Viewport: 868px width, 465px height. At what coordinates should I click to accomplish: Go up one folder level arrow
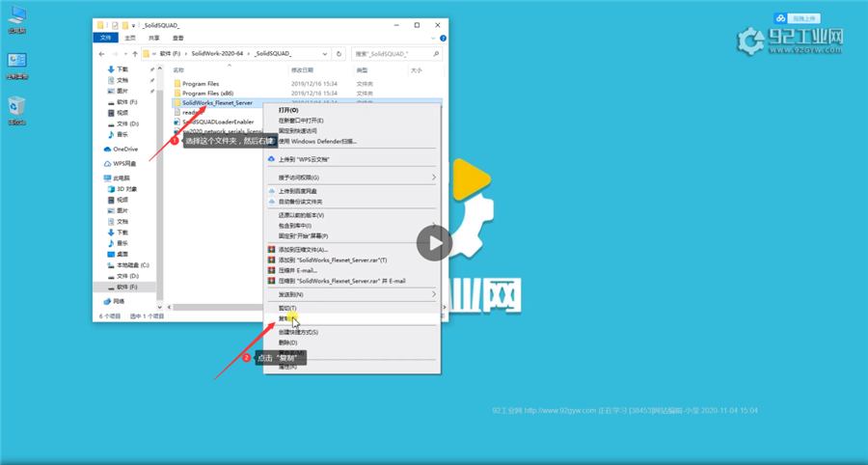click(x=134, y=54)
